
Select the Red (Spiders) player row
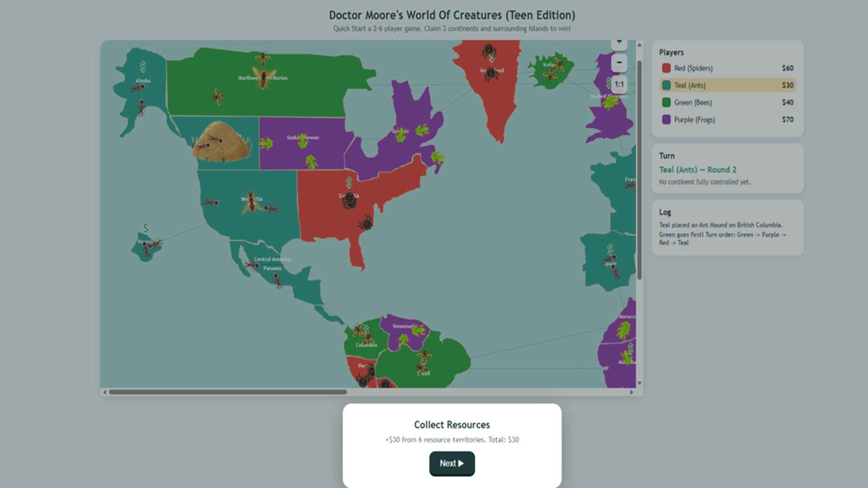727,68
